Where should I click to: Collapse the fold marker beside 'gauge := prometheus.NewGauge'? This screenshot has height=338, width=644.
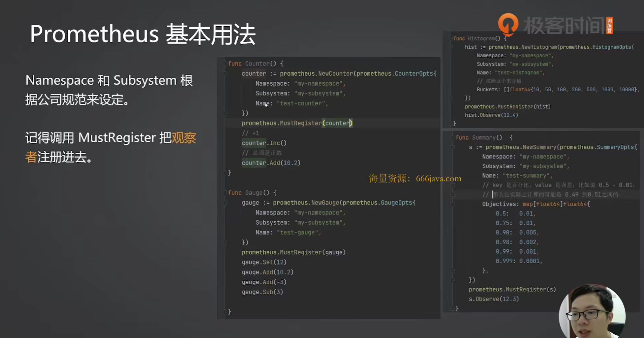coord(225,203)
